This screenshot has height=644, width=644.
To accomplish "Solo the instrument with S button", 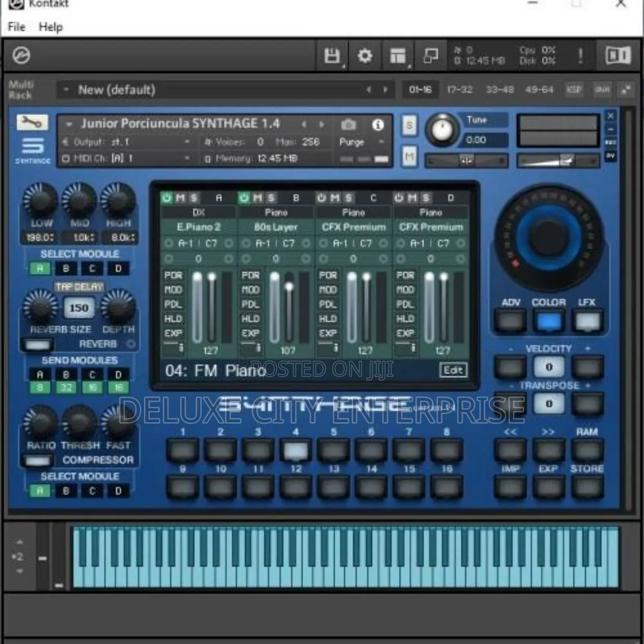I will 409,125.
